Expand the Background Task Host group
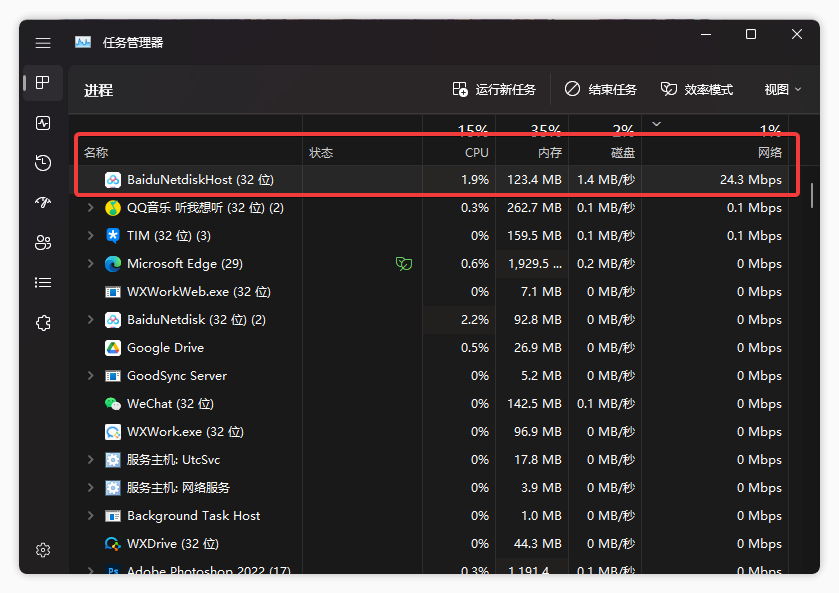The image size is (839, 593). click(x=90, y=515)
